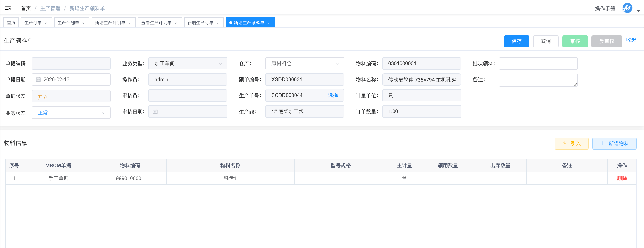Close the active 新增生产领料单 tab
This screenshot has height=248, width=644.
point(268,23)
